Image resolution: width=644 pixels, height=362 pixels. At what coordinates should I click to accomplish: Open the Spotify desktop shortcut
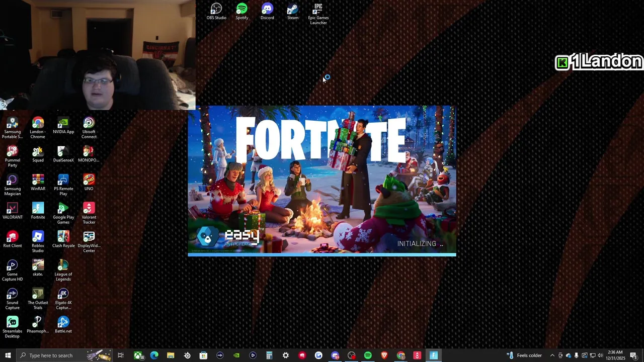coord(242,12)
